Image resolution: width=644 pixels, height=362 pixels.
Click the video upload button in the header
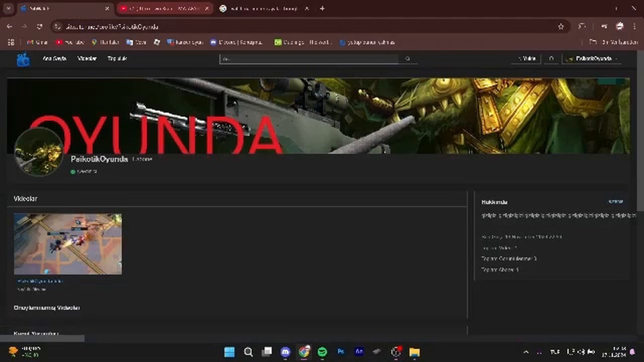pyautogui.click(x=526, y=59)
